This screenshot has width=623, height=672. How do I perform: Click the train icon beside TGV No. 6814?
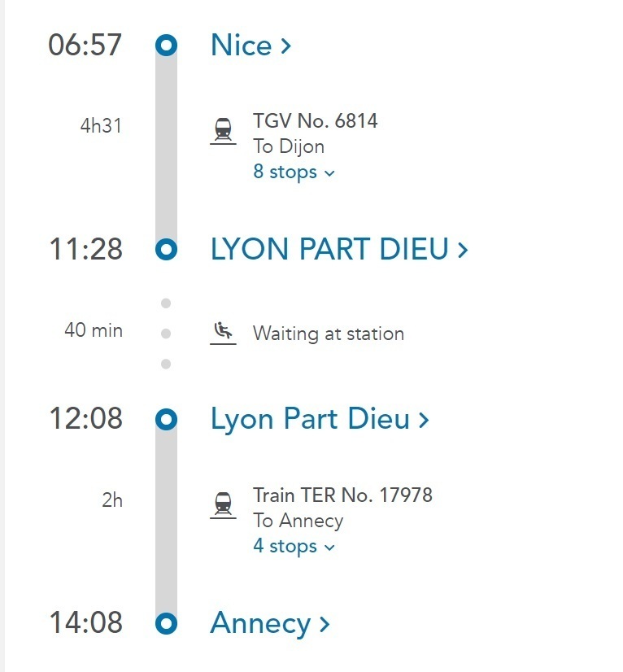click(x=223, y=131)
